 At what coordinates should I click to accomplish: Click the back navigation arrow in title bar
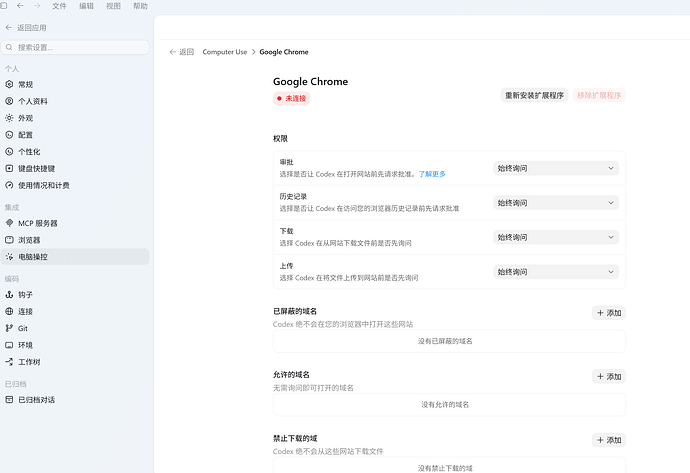click(x=20, y=6)
